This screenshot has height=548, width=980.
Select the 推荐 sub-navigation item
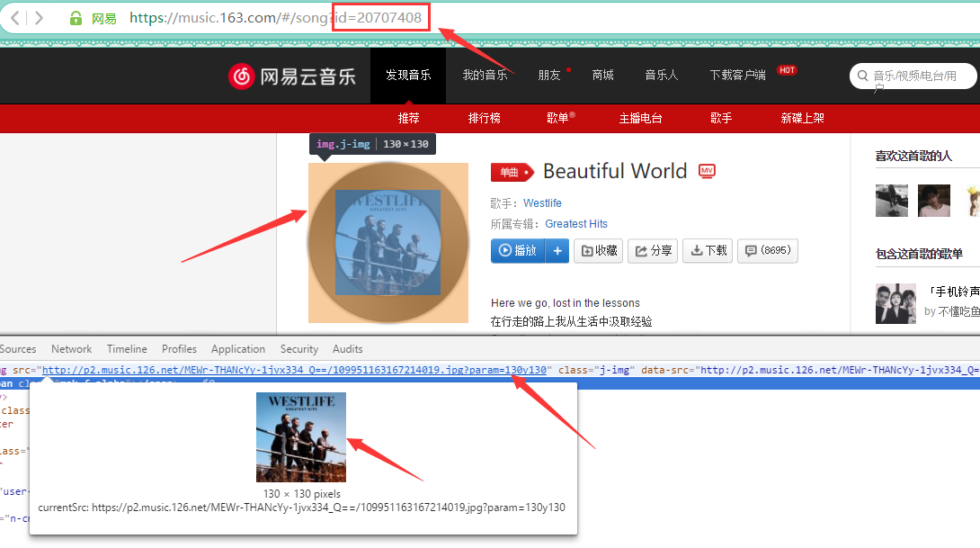coord(409,118)
